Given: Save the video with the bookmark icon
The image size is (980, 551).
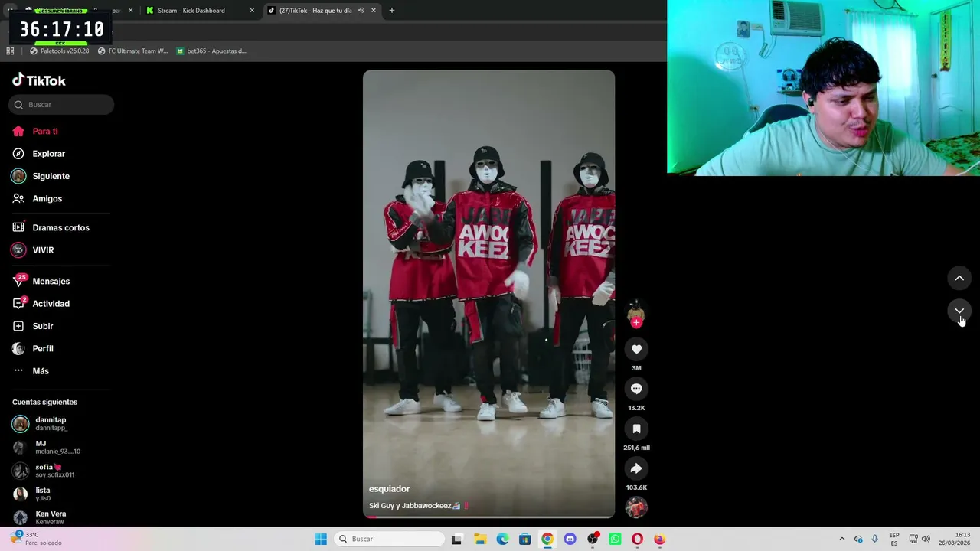Looking at the screenshot, I should click(x=636, y=429).
